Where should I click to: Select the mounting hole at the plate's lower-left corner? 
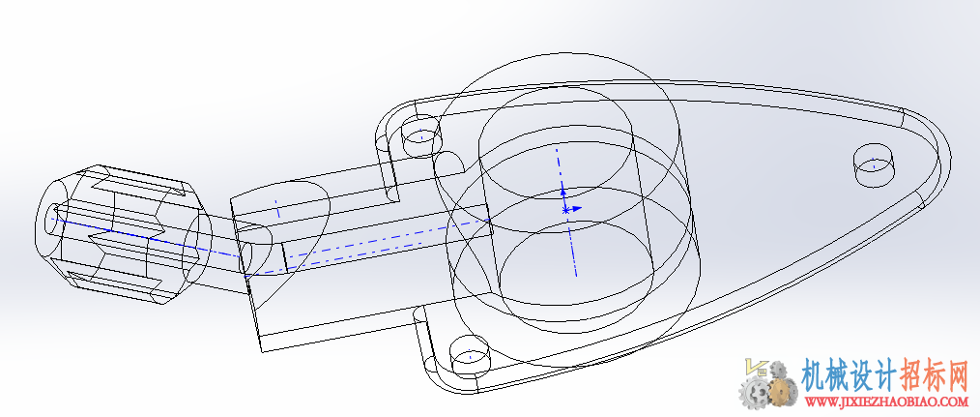[x=470, y=355]
